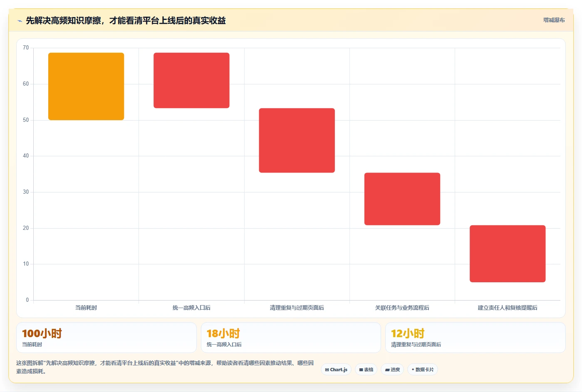Open the 18小时 data card

point(291,338)
